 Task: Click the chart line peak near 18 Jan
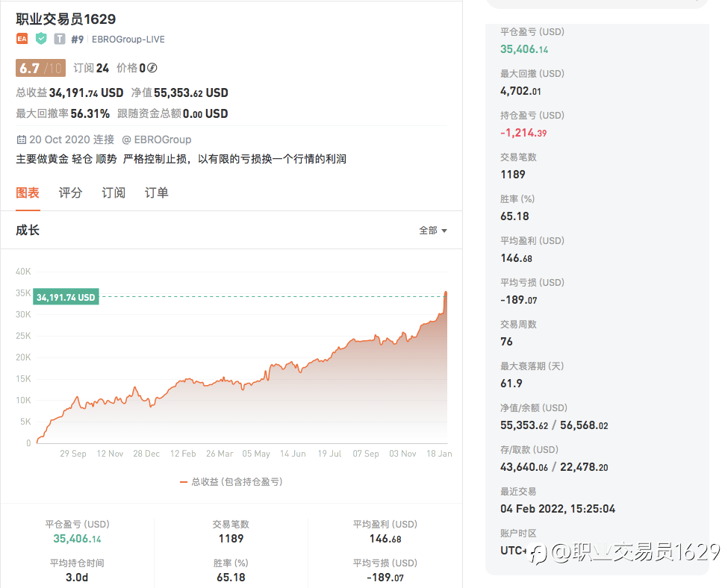(x=446, y=293)
